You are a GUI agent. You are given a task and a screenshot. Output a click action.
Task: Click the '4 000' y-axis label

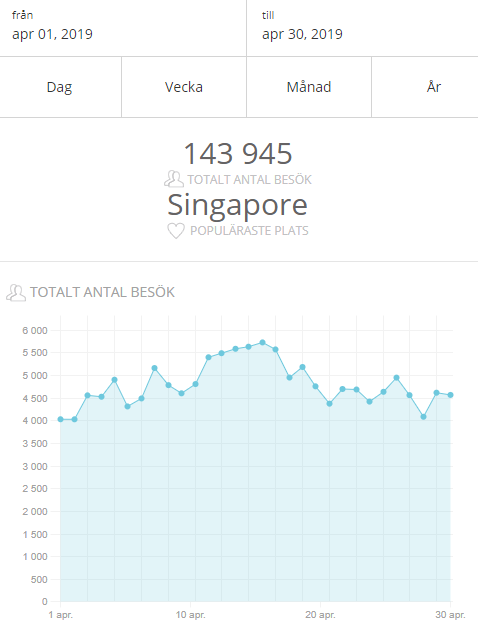35,421
